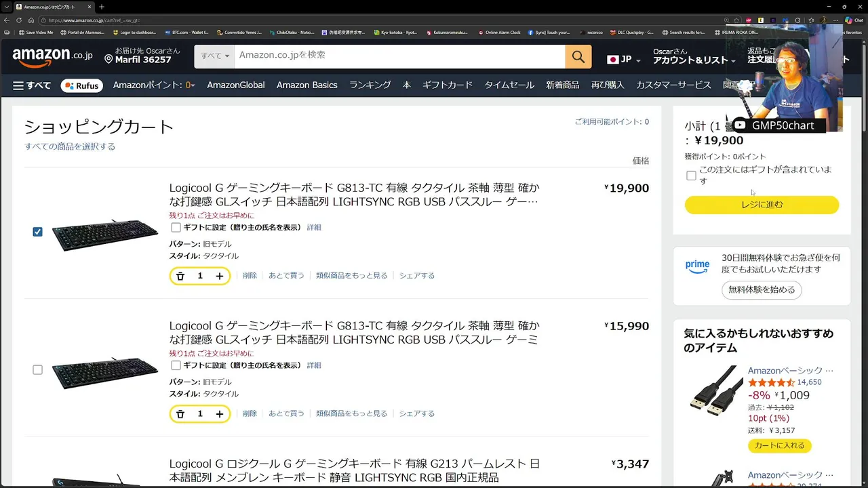This screenshot has width=868, height=488.
Task: Enable gift option for ¥15,990 keyboard
Action: [176, 365]
